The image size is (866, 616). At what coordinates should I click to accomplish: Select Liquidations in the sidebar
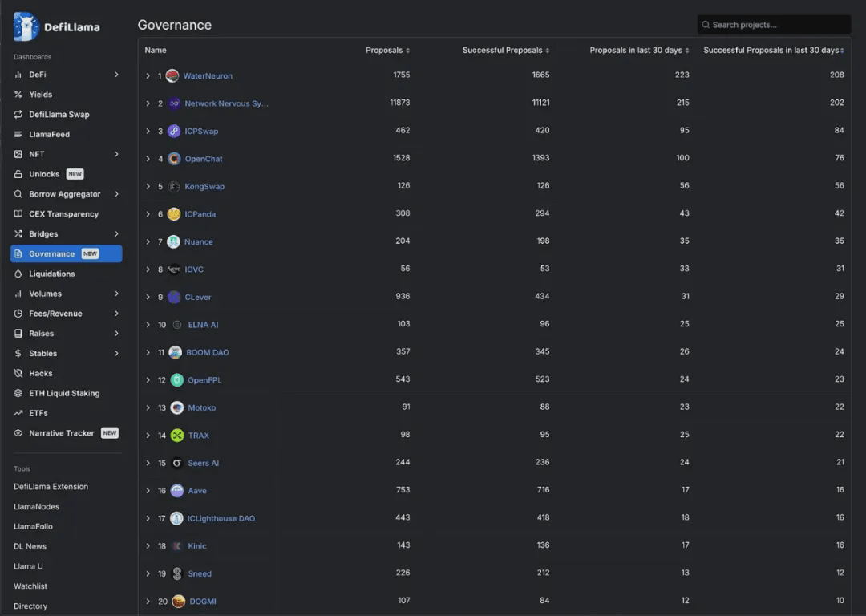pyautogui.click(x=51, y=274)
